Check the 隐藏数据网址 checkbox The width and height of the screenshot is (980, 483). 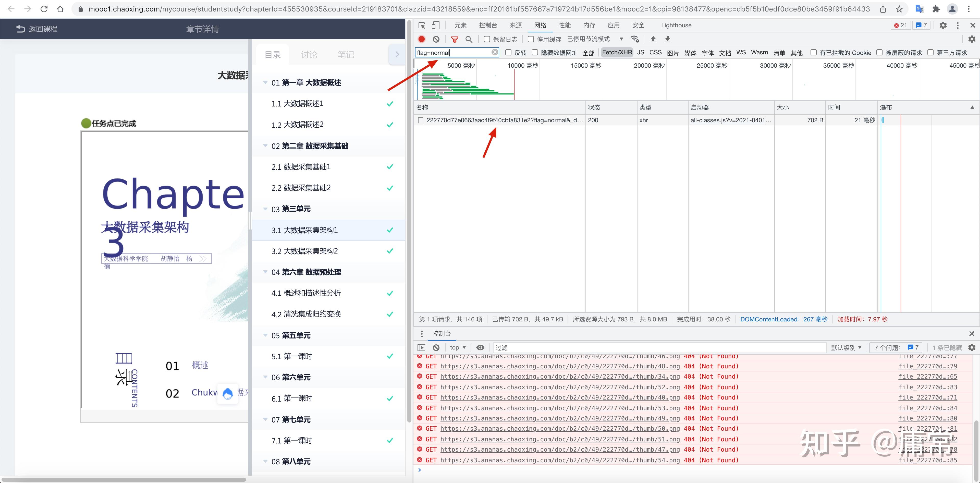pyautogui.click(x=535, y=53)
